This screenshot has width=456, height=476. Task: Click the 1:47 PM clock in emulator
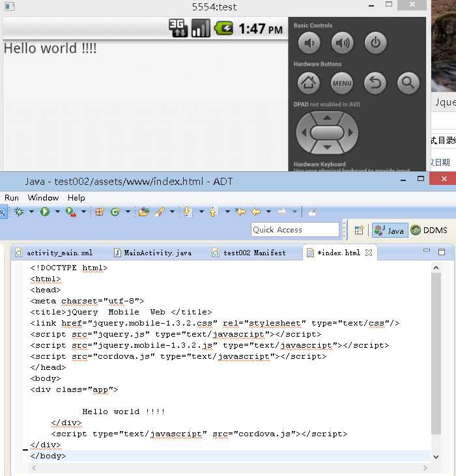pyautogui.click(x=261, y=29)
